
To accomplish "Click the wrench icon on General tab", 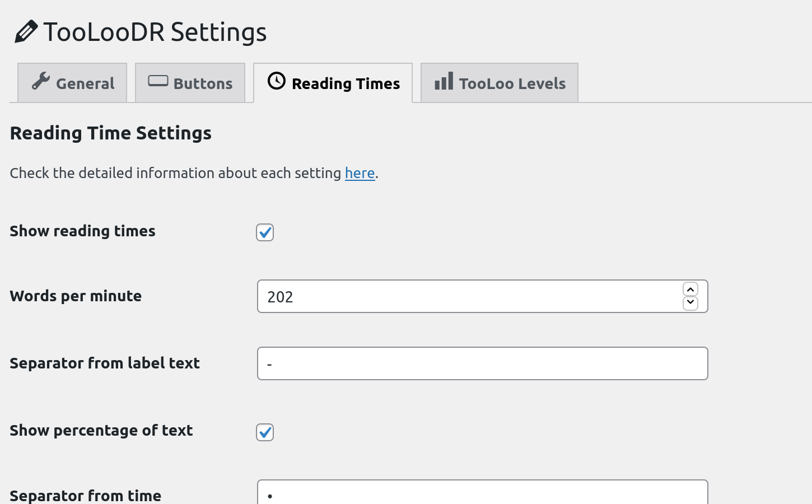I will tap(40, 82).
